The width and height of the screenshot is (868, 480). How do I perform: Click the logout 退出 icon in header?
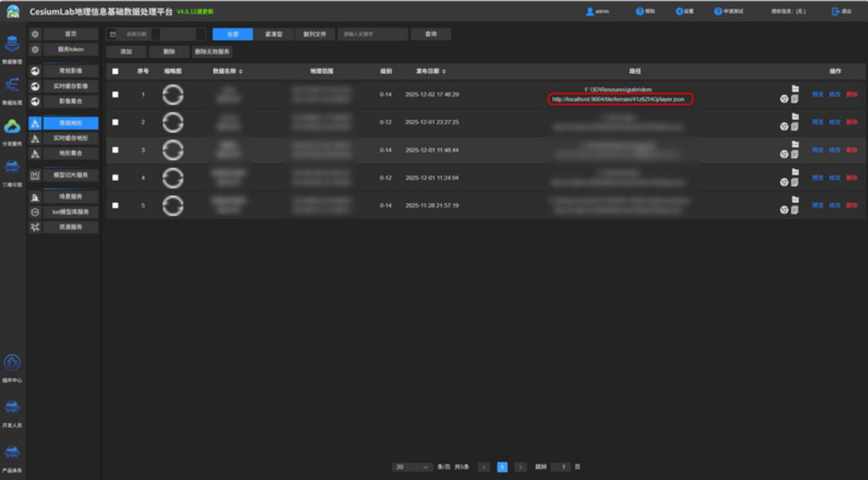click(x=835, y=11)
